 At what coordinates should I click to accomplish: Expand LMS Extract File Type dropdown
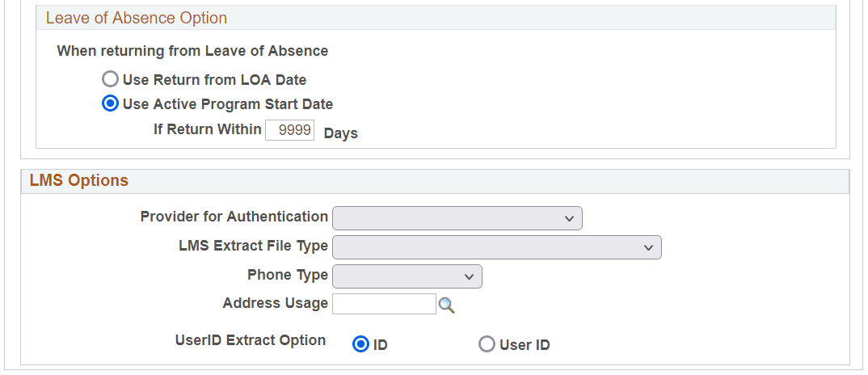[x=496, y=247]
